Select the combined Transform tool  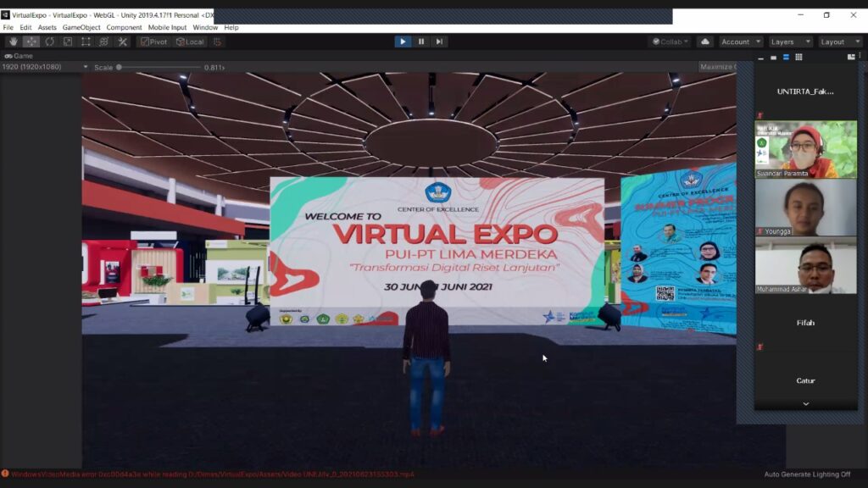[x=104, y=42]
